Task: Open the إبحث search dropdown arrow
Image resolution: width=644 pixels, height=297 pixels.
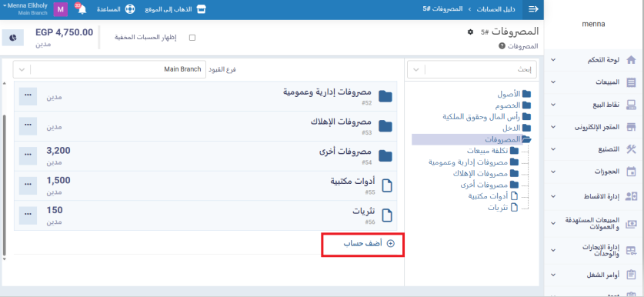Action: coord(416,70)
